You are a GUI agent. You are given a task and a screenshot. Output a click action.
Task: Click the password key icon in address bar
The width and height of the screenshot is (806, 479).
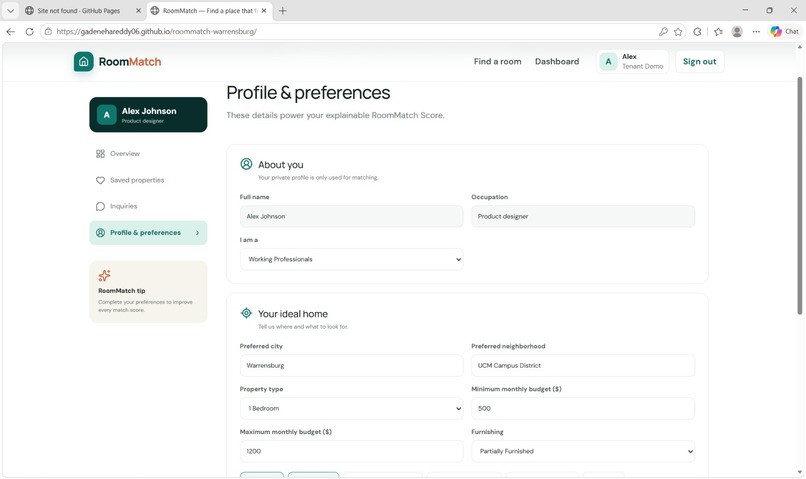(663, 31)
